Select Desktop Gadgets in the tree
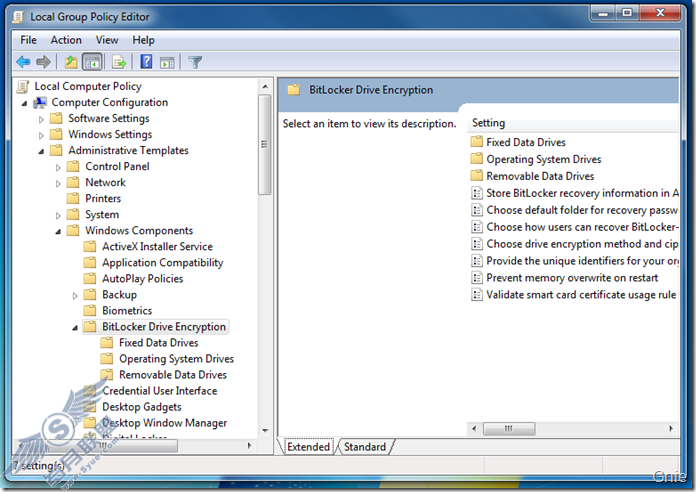The height and width of the screenshot is (492, 696). coord(142,407)
